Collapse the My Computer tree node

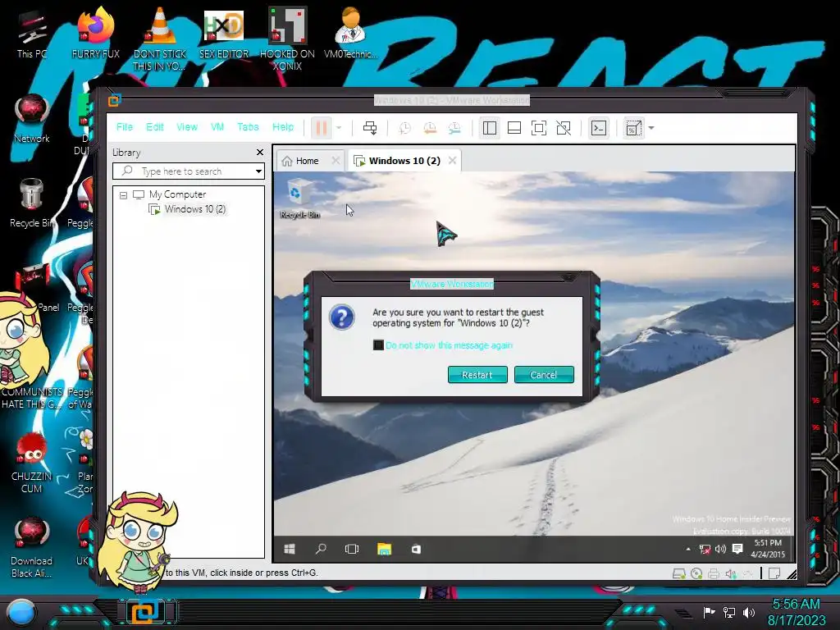coord(123,195)
